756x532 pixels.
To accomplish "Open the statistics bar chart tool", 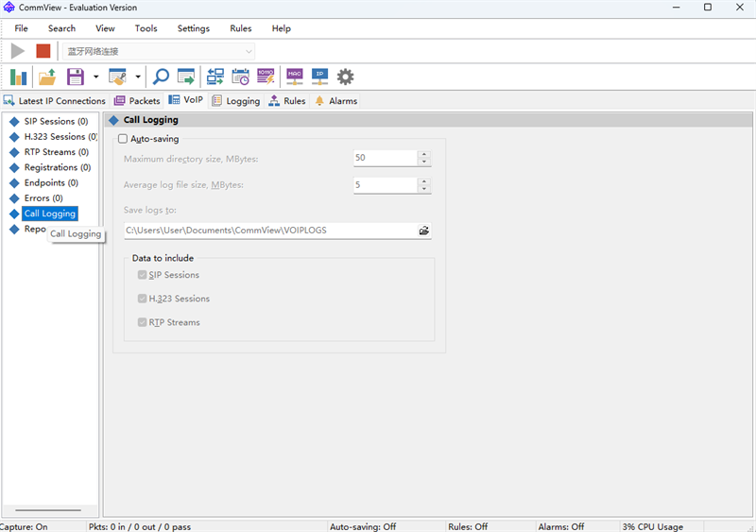I will point(18,77).
